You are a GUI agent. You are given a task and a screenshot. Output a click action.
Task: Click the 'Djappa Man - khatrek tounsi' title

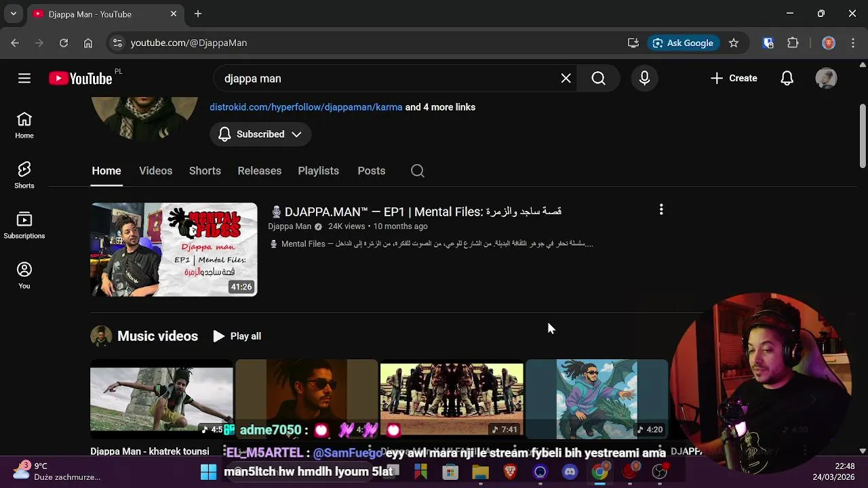point(150,451)
